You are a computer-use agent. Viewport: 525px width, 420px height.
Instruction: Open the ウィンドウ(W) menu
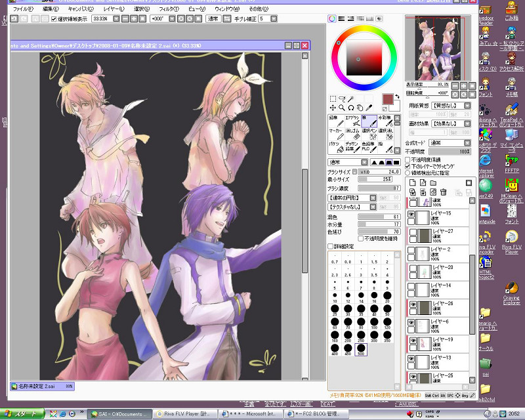[227, 9]
